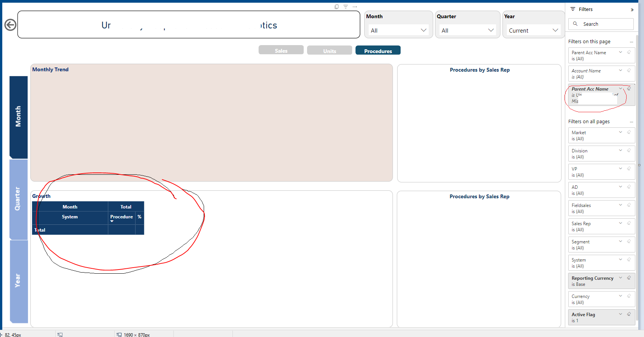Select the Year side tab
Image resolution: width=644 pixels, height=337 pixels.
[x=18, y=281]
